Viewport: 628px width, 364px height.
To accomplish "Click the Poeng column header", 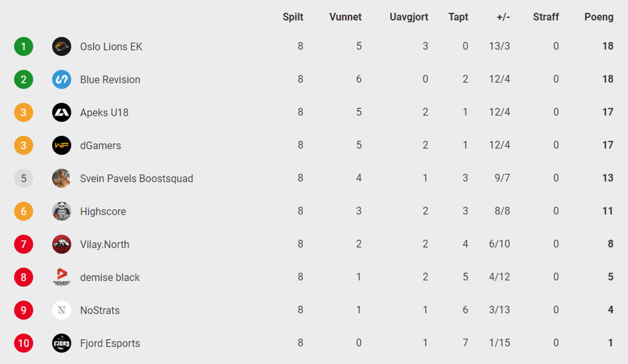I will tap(599, 17).
